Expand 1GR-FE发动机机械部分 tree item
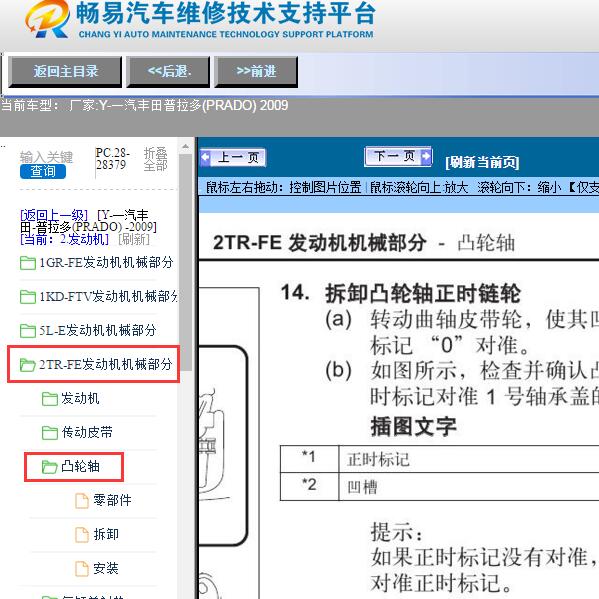Screen dimensions: 599x599 tap(106, 263)
